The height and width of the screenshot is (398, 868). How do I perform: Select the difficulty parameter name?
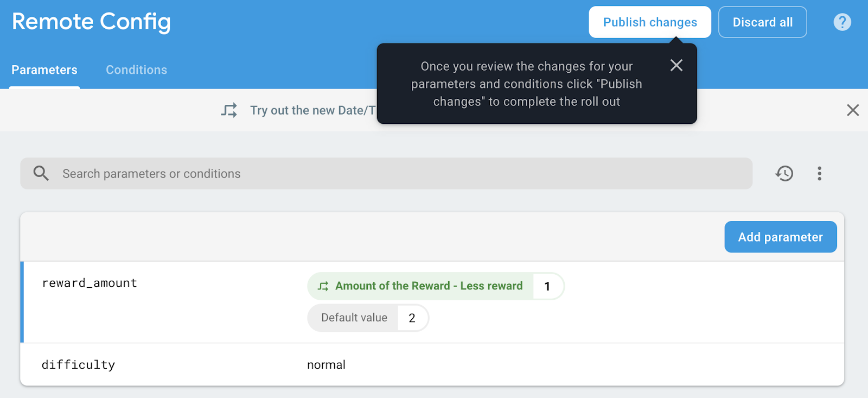79,365
